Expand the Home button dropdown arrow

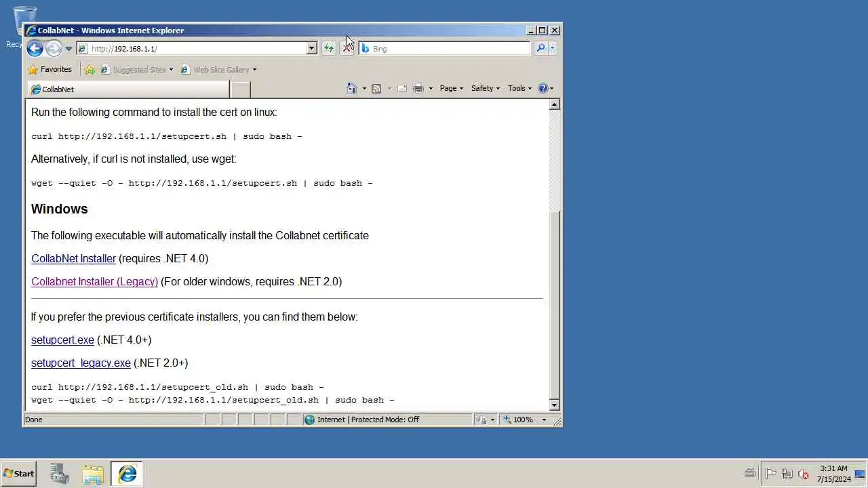tap(364, 88)
